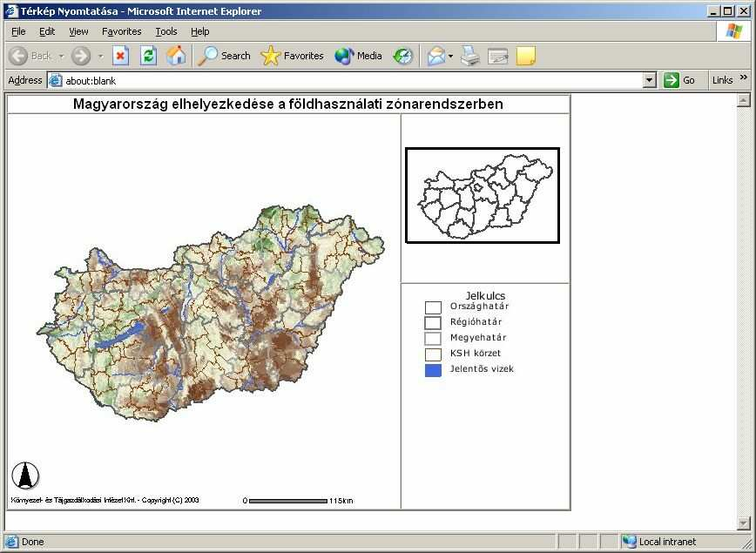Click the 'Országhatár' legend label

click(x=479, y=307)
